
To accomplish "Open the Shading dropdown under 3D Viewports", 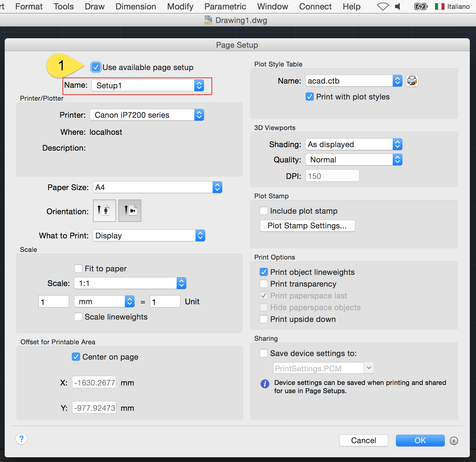I will [397, 144].
